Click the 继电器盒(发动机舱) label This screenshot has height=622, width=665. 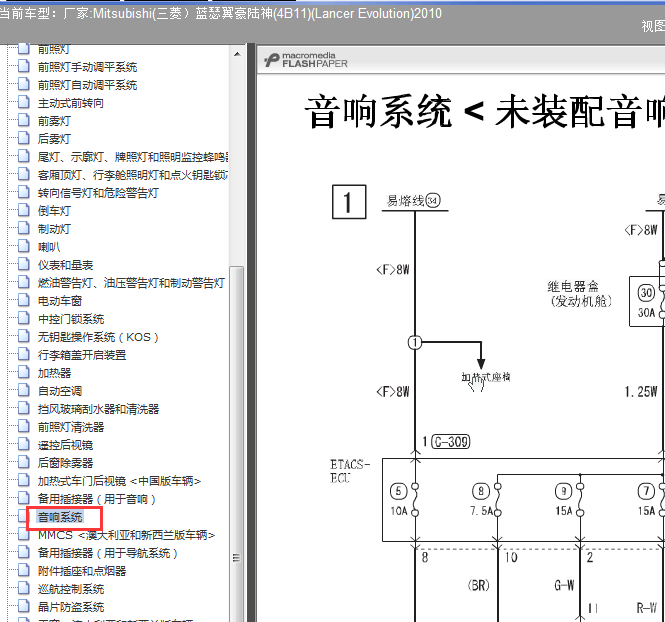click(x=579, y=294)
